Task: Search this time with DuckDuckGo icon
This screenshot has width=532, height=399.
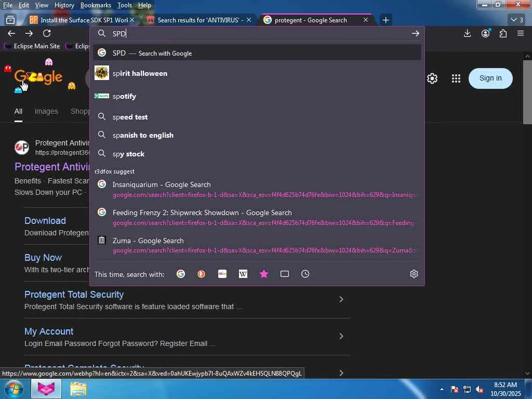Action: (x=202, y=274)
